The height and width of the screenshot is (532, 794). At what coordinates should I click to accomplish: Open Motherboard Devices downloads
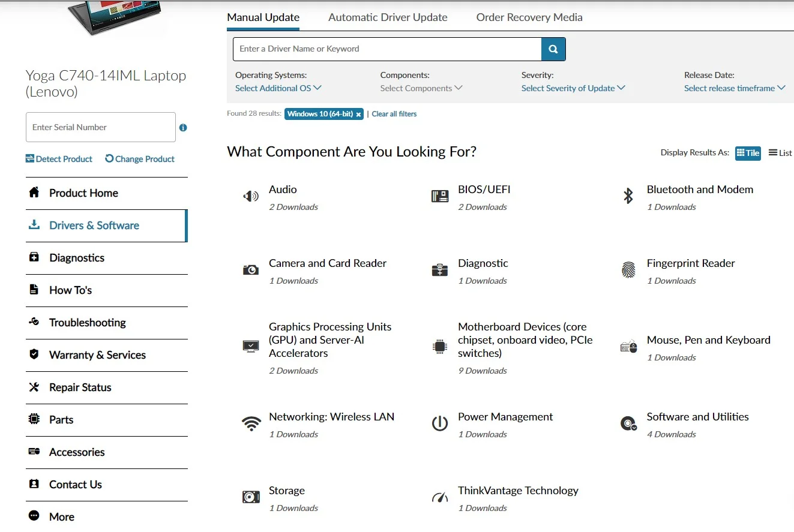(x=525, y=340)
